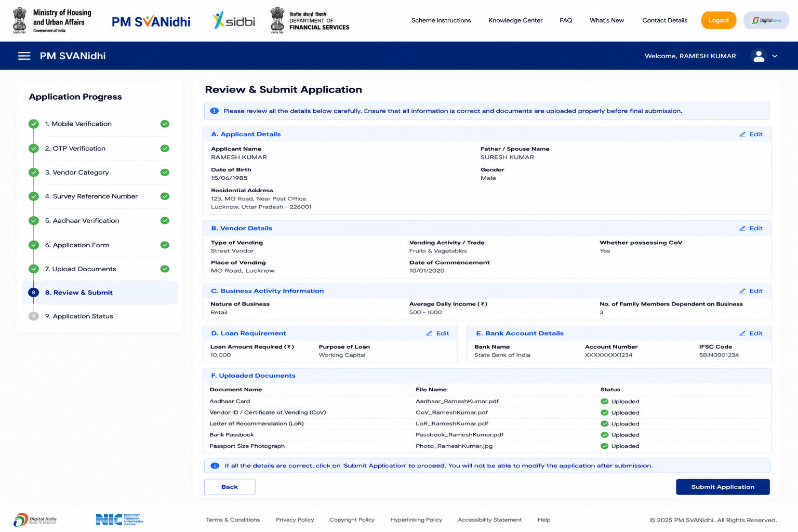Click the grey step 9 circle

click(34, 316)
